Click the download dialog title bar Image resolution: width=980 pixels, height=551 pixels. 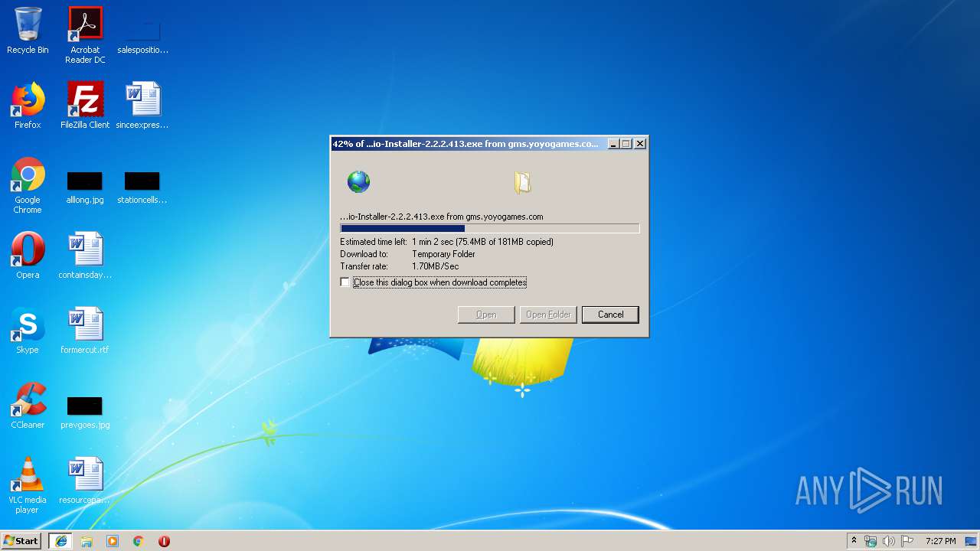pos(467,143)
